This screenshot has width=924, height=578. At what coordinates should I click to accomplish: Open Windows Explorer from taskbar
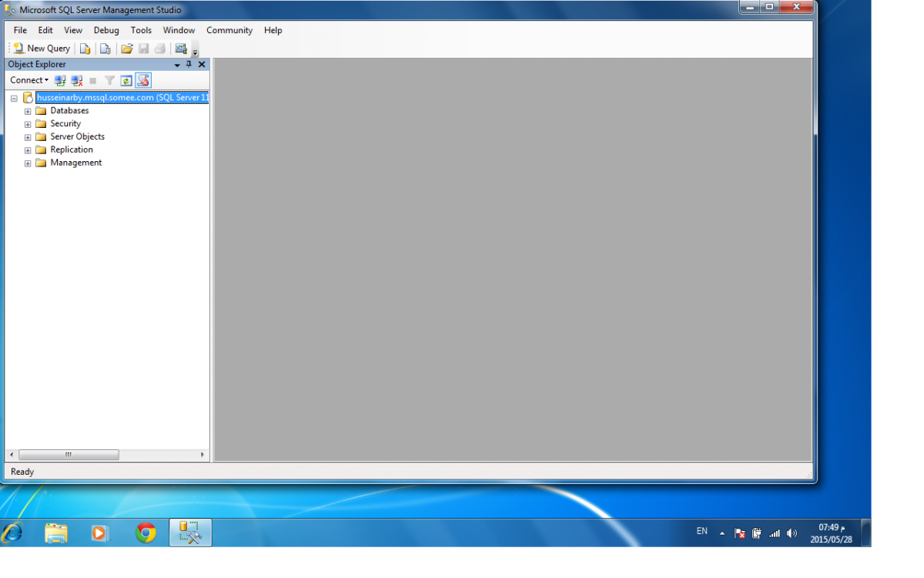tap(56, 533)
